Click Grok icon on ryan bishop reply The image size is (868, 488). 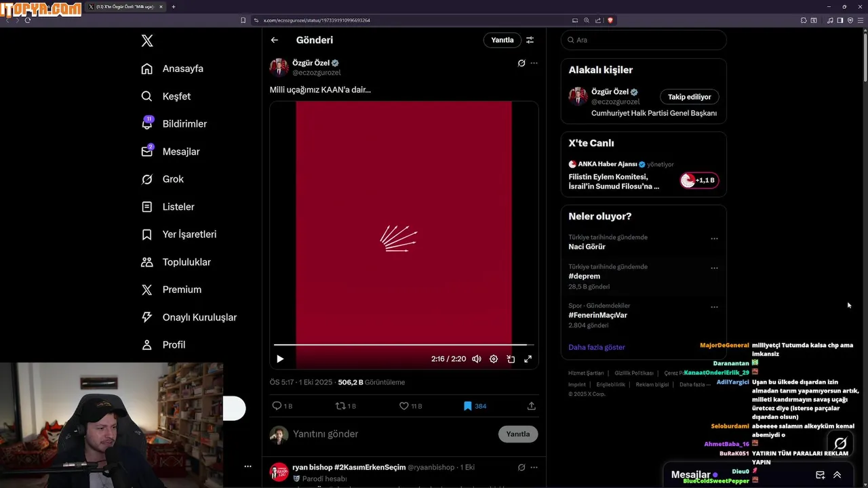pyautogui.click(x=521, y=468)
